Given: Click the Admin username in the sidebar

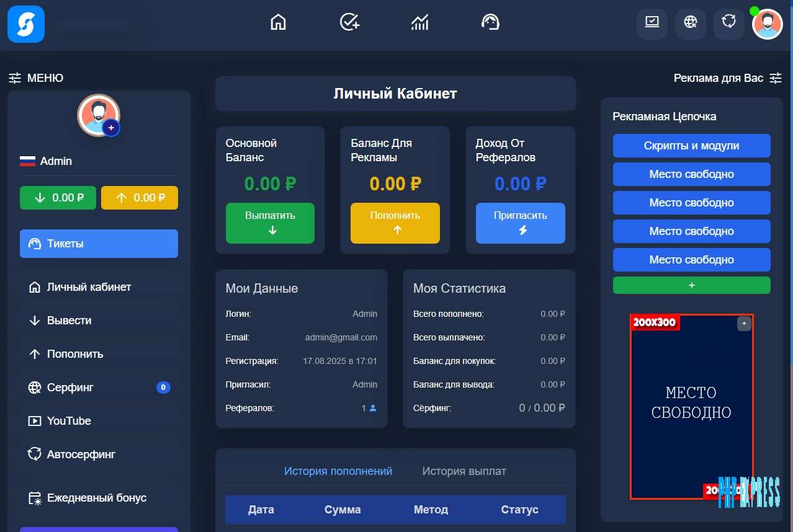Looking at the screenshot, I should (x=56, y=161).
